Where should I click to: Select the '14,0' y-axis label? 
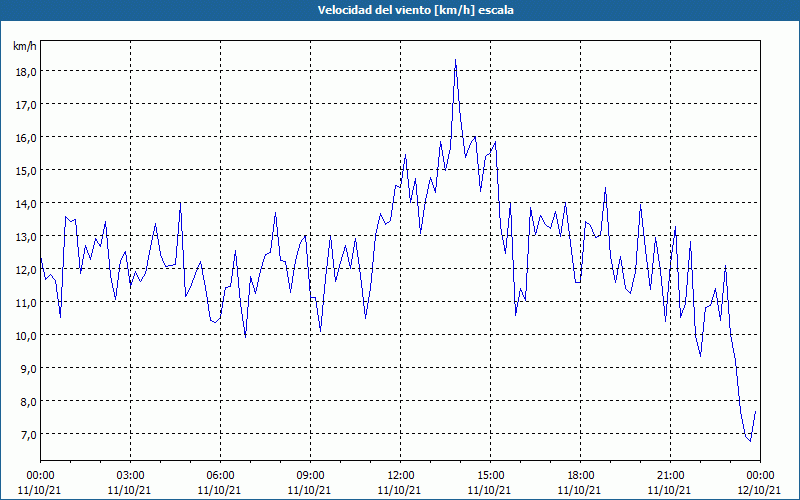[x=26, y=204]
